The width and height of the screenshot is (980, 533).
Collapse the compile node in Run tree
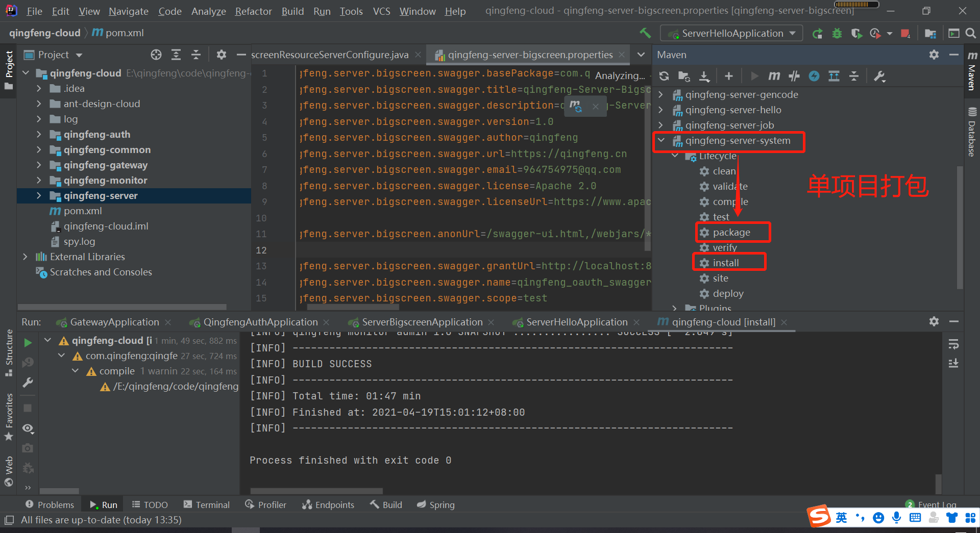pyautogui.click(x=75, y=371)
